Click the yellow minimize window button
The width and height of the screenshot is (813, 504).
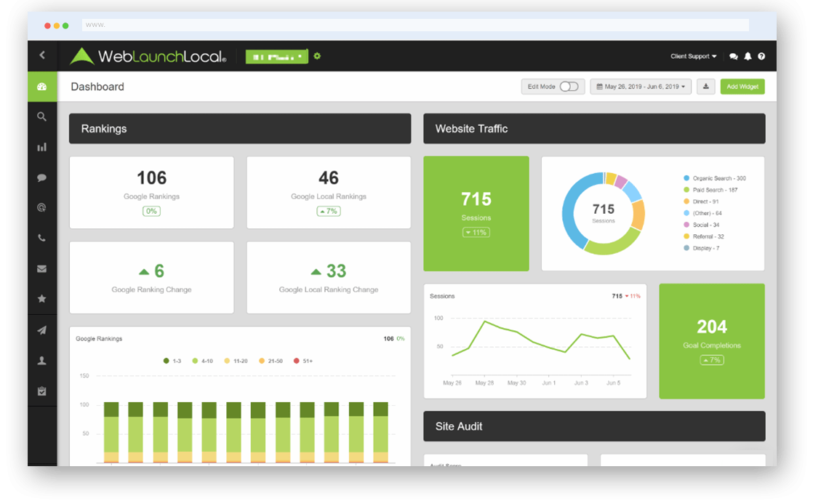[x=57, y=25]
